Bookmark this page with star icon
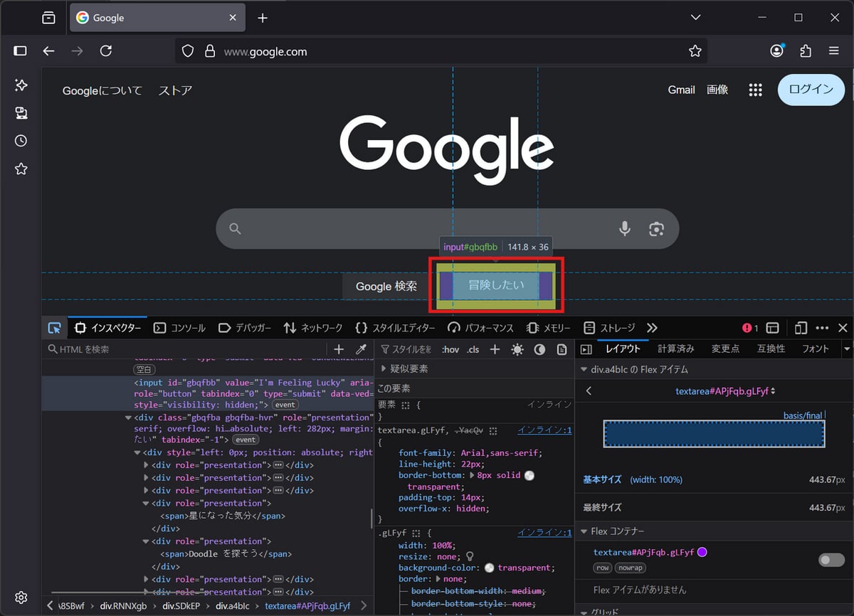 695,51
